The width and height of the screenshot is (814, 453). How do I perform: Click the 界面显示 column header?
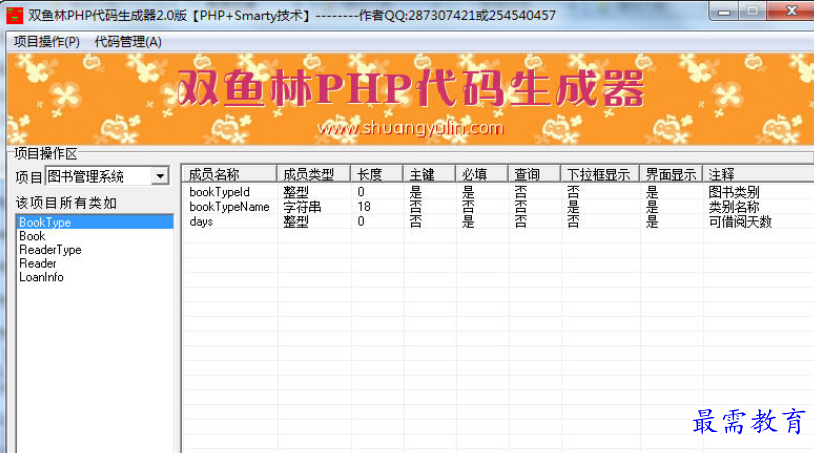pyautogui.click(x=671, y=174)
